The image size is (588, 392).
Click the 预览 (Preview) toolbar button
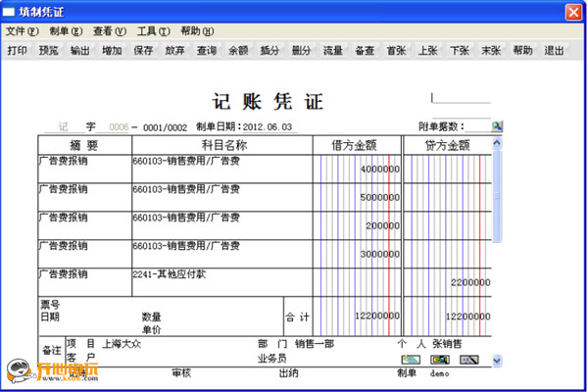click(x=48, y=50)
